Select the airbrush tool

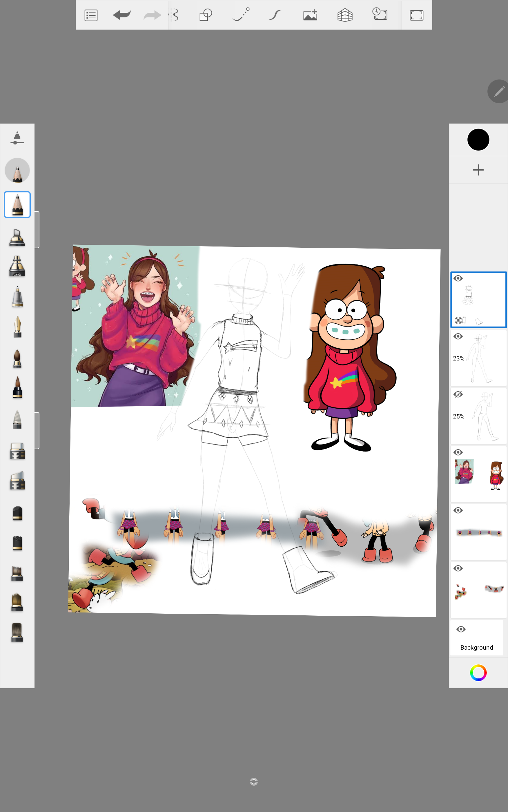tap(17, 266)
